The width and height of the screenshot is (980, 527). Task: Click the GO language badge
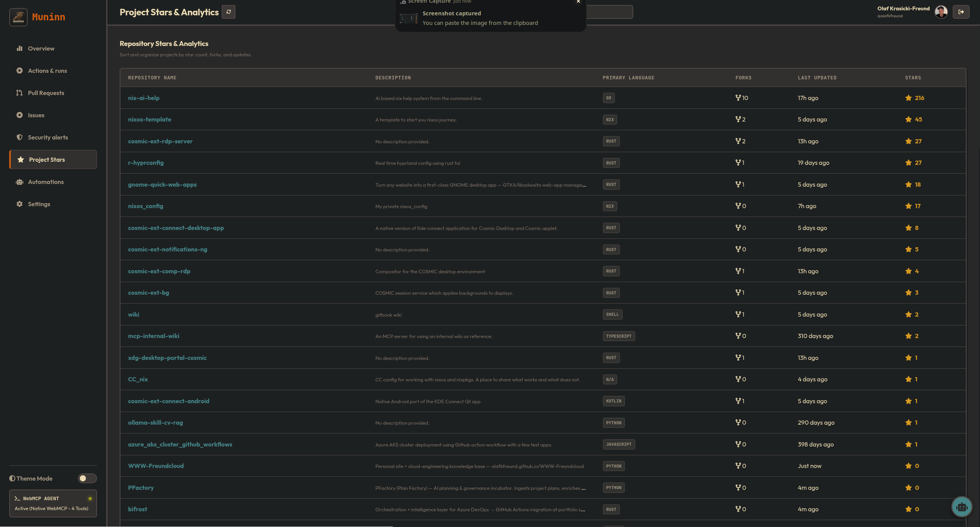609,98
